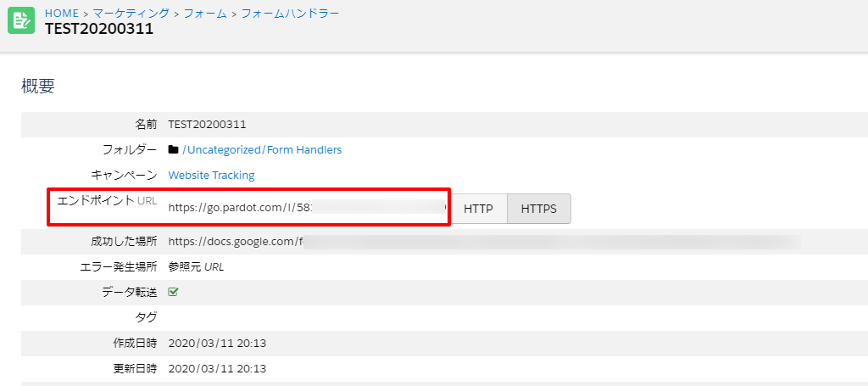Viewport: 868px width, 386px height.
Task: Click the 更新日時 date value
Action: click(217, 369)
